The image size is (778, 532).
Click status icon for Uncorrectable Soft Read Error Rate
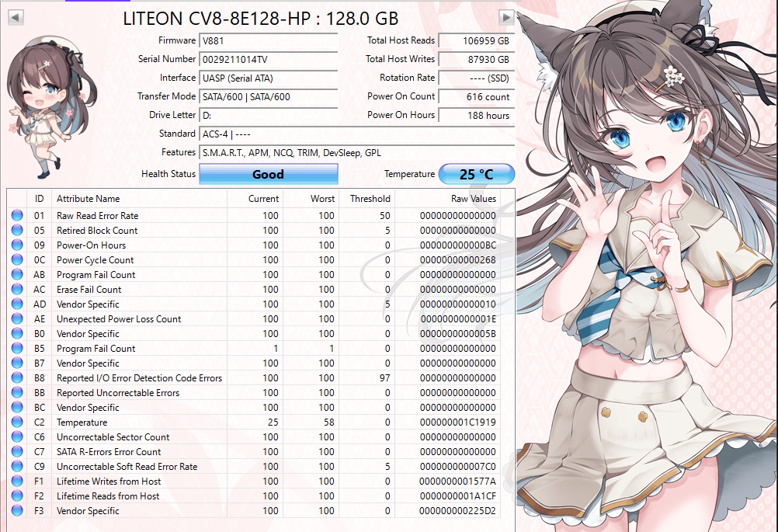pyautogui.click(x=17, y=467)
